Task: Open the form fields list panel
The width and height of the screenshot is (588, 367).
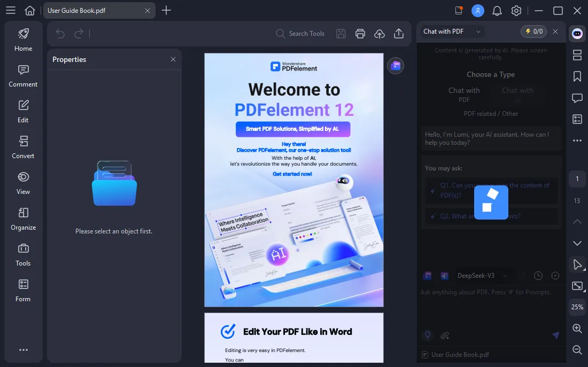Action: pyautogui.click(x=577, y=120)
